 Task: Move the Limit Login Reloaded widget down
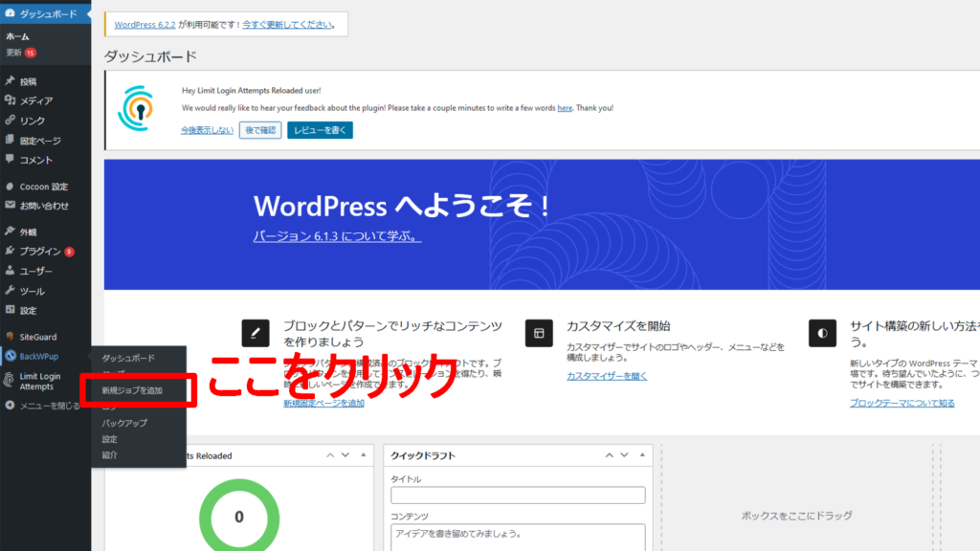[x=345, y=455]
